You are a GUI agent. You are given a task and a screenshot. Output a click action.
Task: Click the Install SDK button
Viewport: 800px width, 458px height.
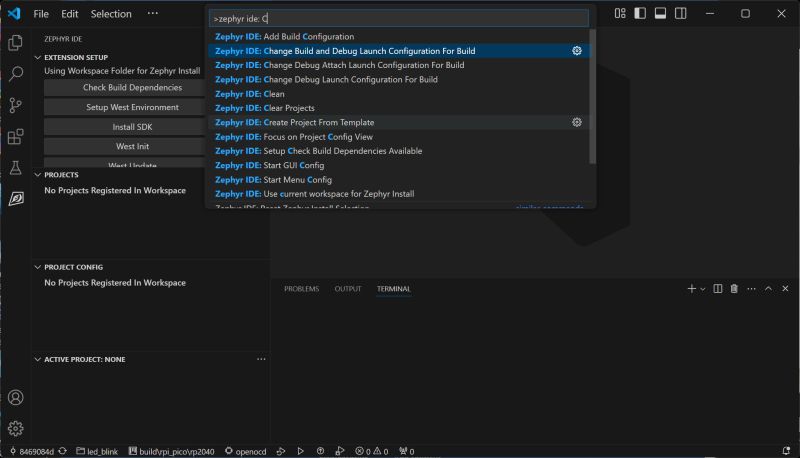point(132,126)
